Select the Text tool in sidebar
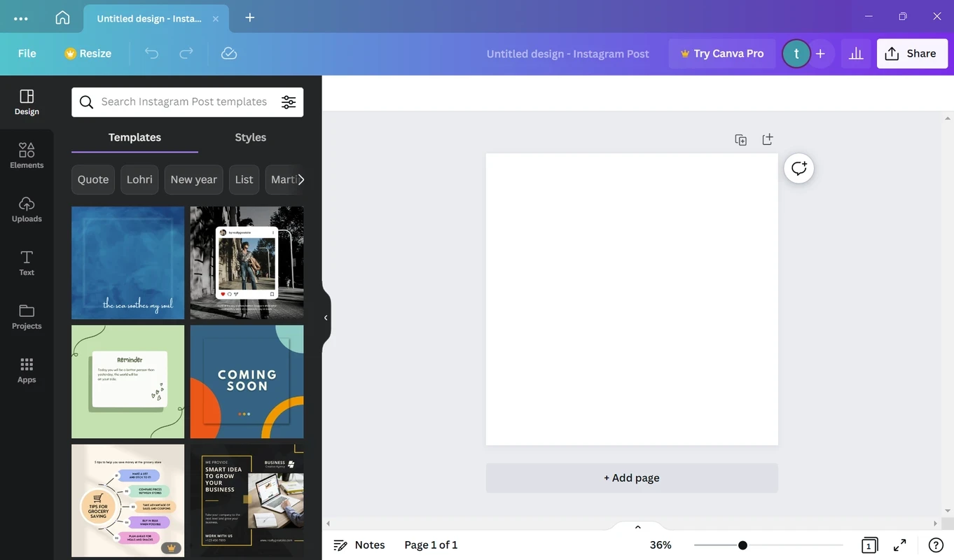Image resolution: width=954 pixels, height=560 pixels. [x=27, y=262]
